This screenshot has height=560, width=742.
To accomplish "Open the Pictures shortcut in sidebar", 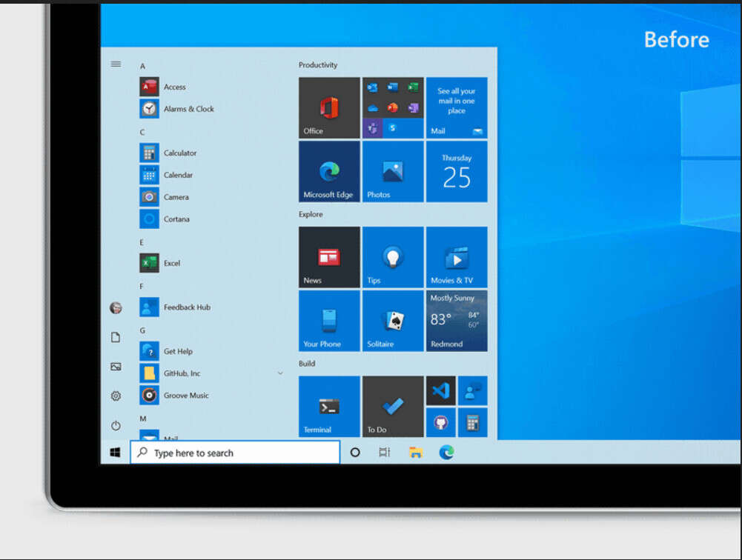I will pyautogui.click(x=116, y=366).
